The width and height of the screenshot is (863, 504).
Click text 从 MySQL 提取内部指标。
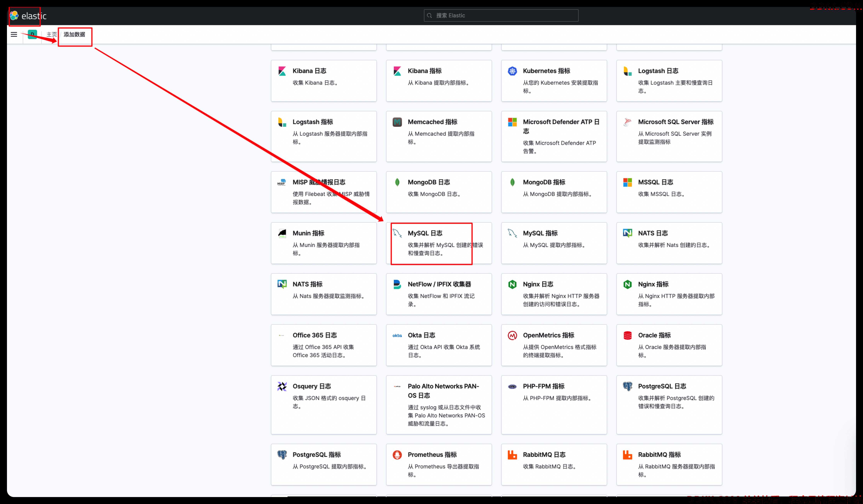pos(555,245)
